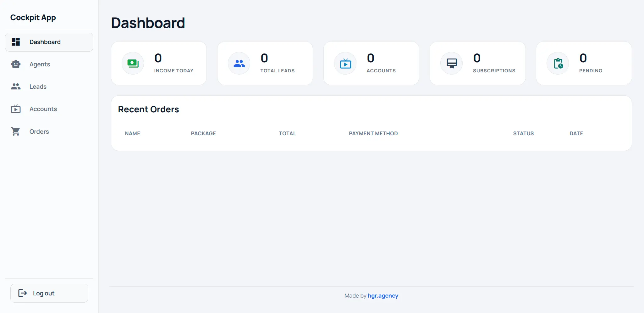Click the Accounts TV icon in sidebar

pos(16,109)
